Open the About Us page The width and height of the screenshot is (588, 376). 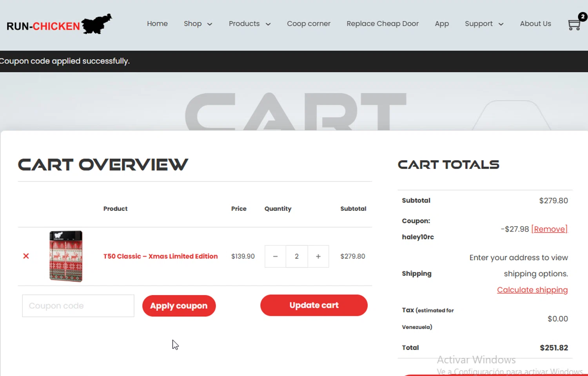coord(535,24)
